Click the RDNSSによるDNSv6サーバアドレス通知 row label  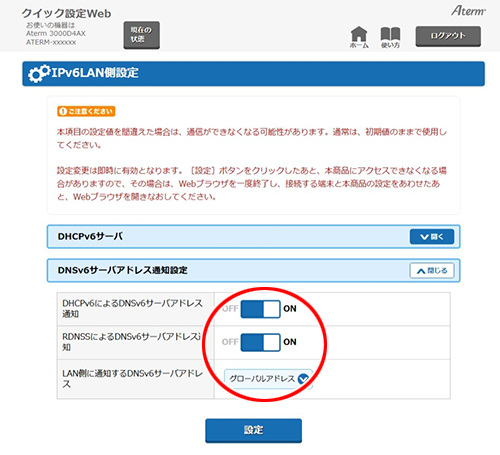132,342
